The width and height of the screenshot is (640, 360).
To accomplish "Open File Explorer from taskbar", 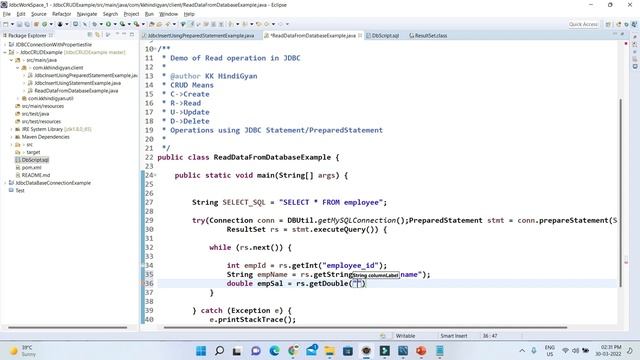I will 329,351.
